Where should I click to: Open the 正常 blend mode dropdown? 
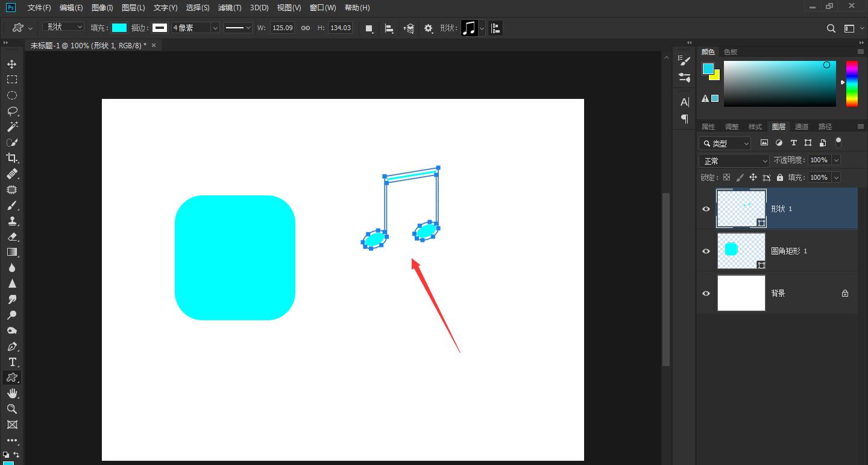click(734, 161)
